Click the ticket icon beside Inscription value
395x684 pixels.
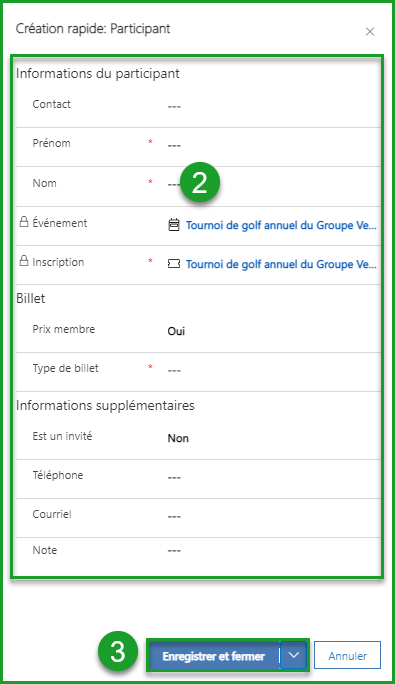[174, 264]
